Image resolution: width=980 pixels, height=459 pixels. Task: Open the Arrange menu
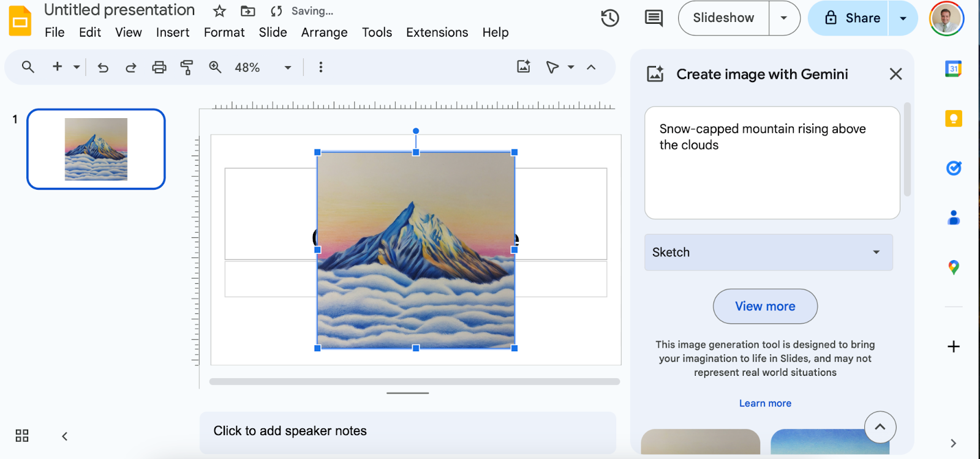(x=324, y=32)
